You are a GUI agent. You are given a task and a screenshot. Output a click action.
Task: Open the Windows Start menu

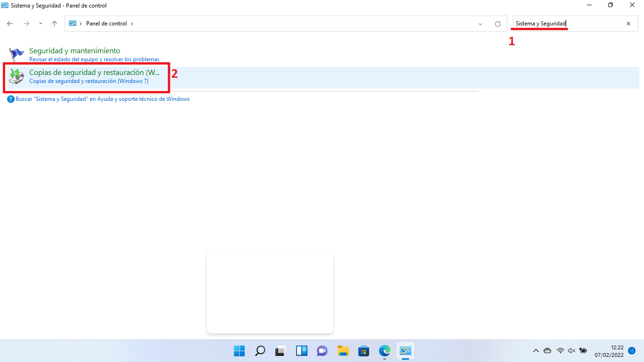coord(239,351)
